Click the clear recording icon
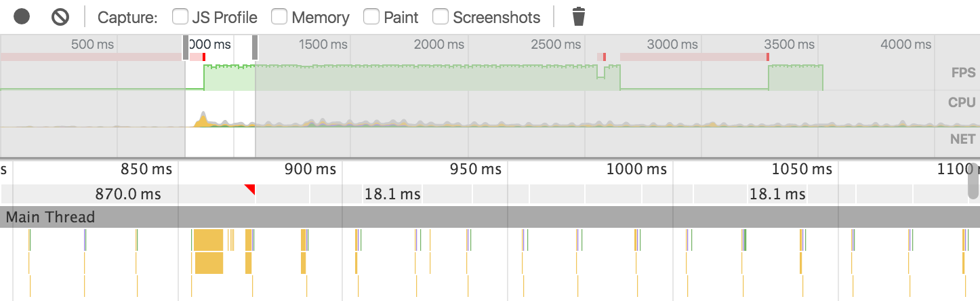This screenshot has width=980, height=301. click(x=60, y=17)
